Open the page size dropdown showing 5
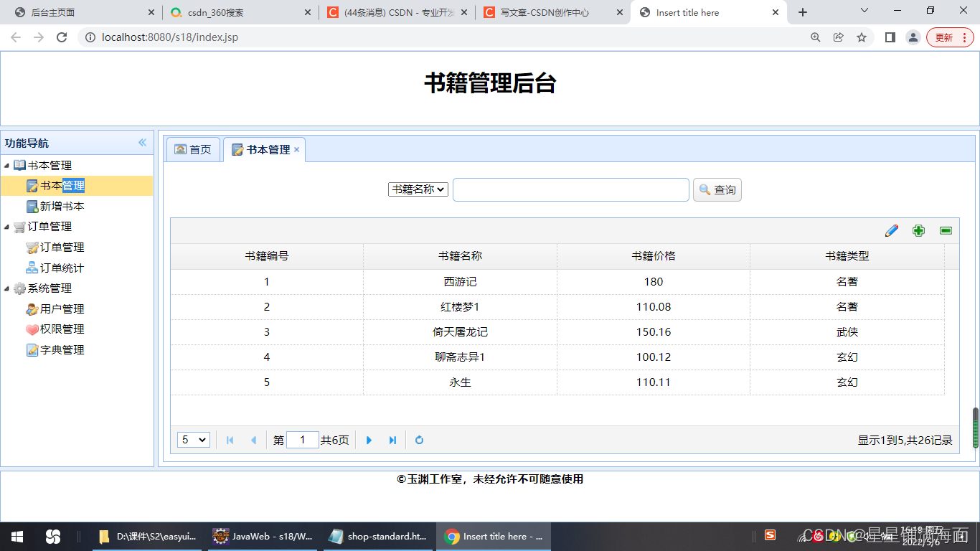Image resolution: width=980 pixels, height=551 pixels. point(193,440)
